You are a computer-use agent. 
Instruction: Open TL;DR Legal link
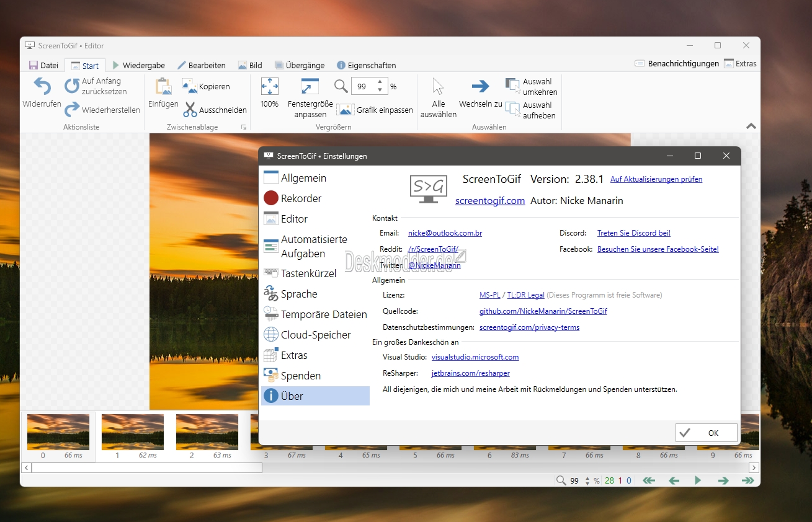(526, 295)
